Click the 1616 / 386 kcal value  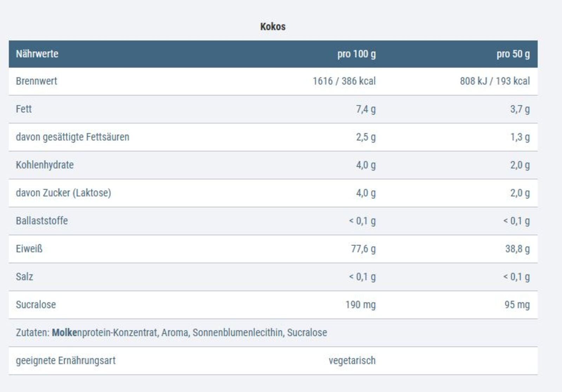[x=344, y=81]
